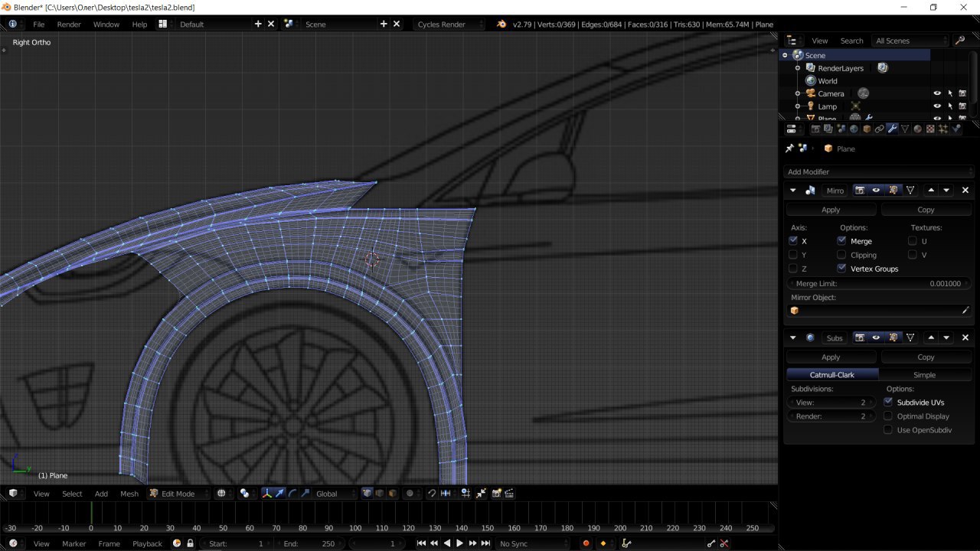The width and height of the screenshot is (980, 551).
Task: Toggle the Merge option checkbox
Action: point(841,240)
